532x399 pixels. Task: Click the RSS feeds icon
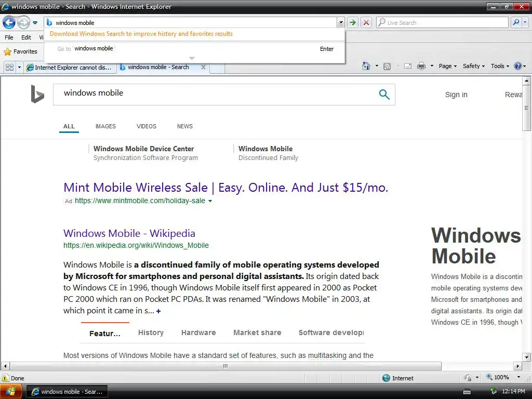coord(387,66)
